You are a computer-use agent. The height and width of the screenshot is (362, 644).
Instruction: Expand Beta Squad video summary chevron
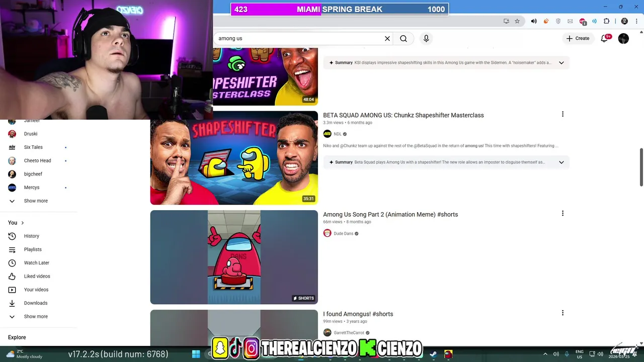click(x=561, y=162)
